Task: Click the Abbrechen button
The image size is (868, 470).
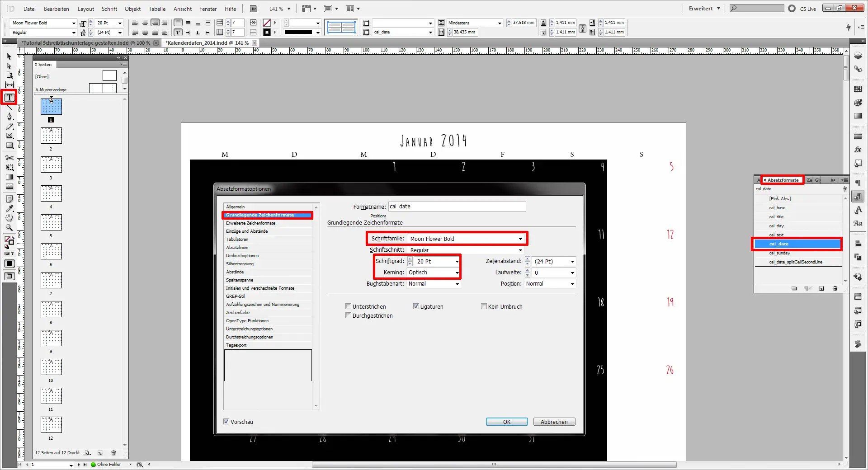Action: 553,422
